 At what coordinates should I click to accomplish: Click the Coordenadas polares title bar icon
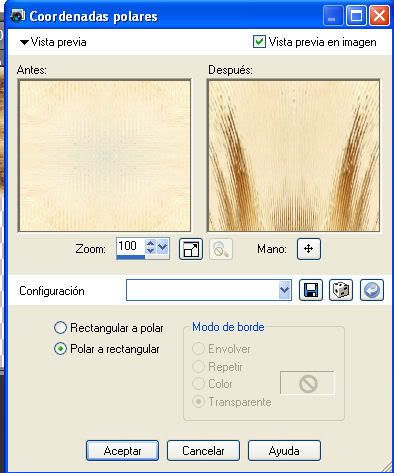point(18,16)
